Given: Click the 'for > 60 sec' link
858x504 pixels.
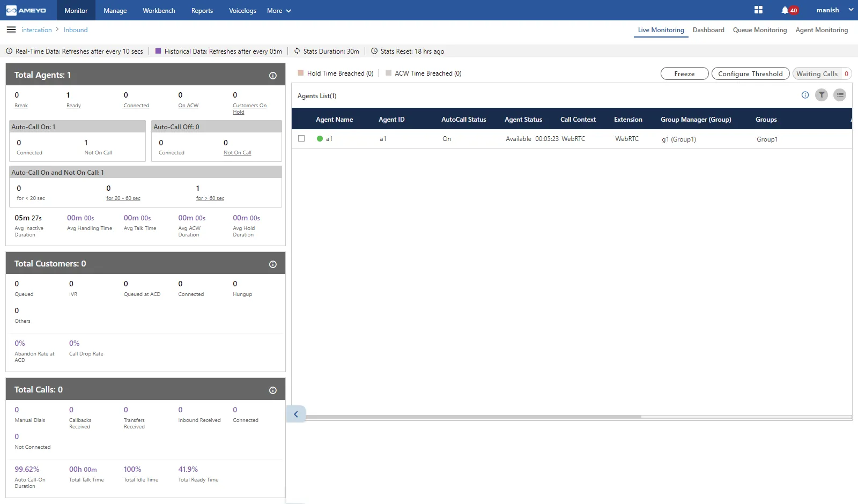Looking at the screenshot, I should coord(210,198).
